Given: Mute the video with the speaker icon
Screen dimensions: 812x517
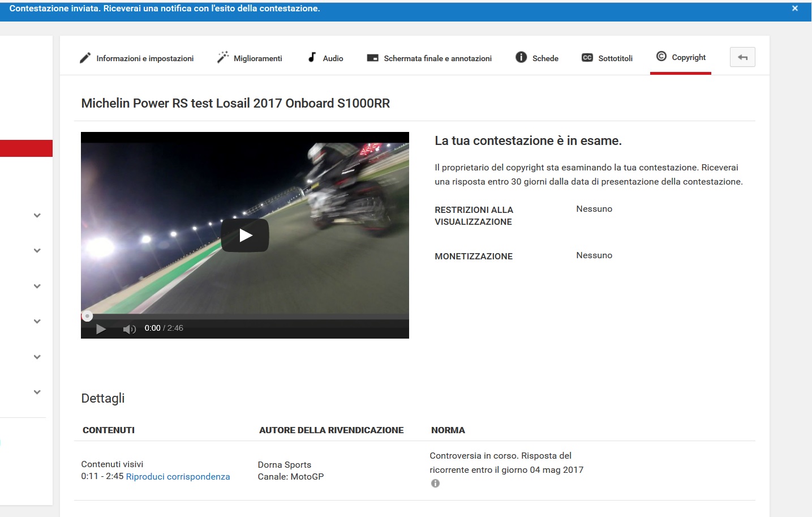Looking at the screenshot, I should (x=129, y=329).
